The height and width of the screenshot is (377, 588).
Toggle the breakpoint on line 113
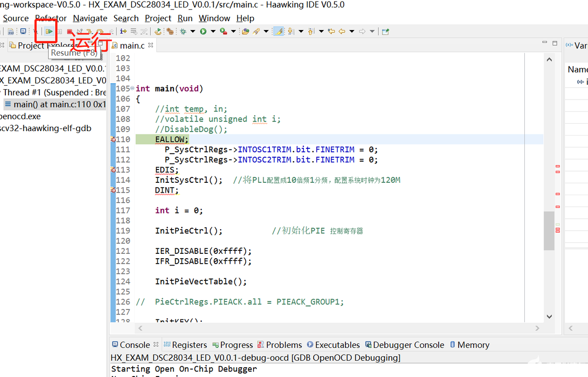tap(113, 170)
